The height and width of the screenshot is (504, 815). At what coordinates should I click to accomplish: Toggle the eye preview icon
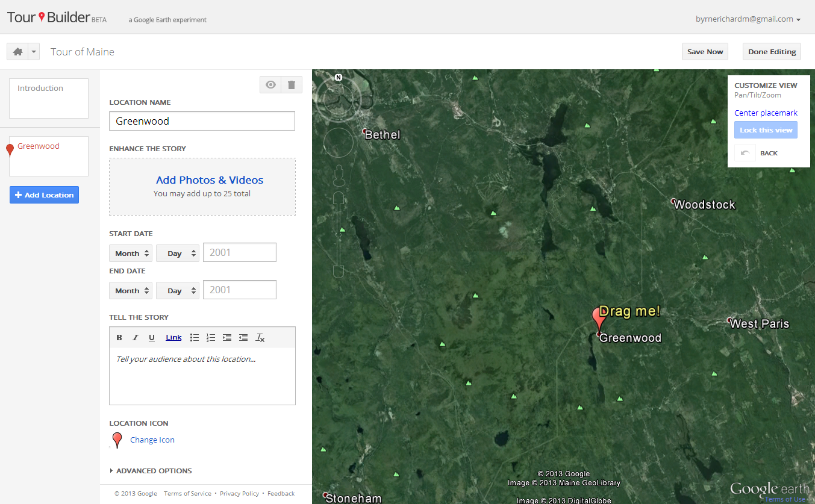pyautogui.click(x=271, y=85)
